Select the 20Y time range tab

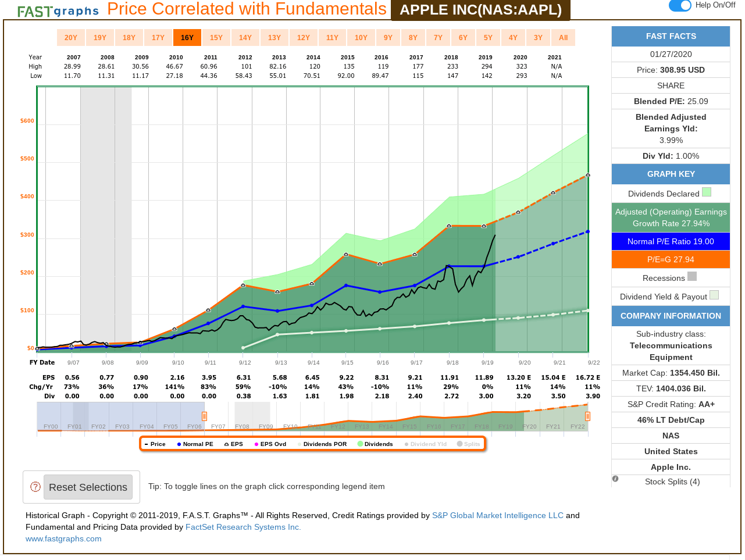(71, 38)
